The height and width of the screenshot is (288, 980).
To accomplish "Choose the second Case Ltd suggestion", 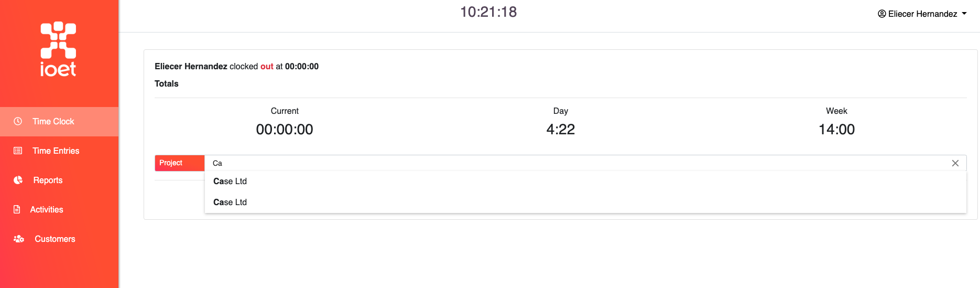I will pos(585,202).
